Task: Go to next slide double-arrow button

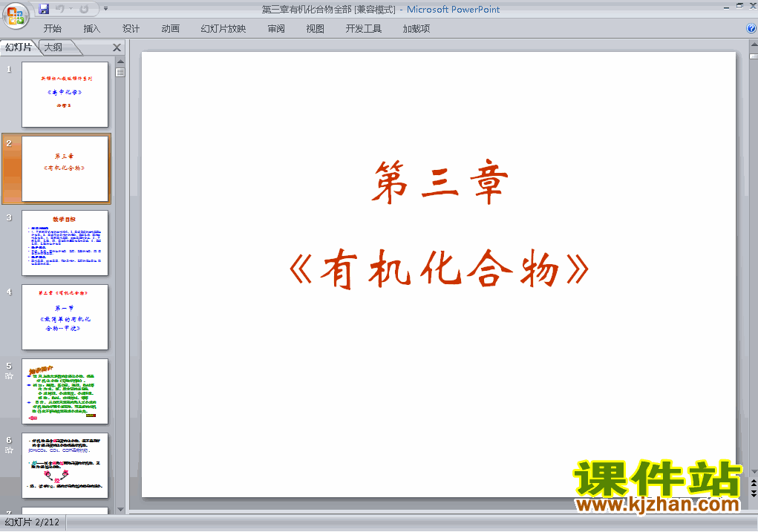Action: tap(754, 493)
